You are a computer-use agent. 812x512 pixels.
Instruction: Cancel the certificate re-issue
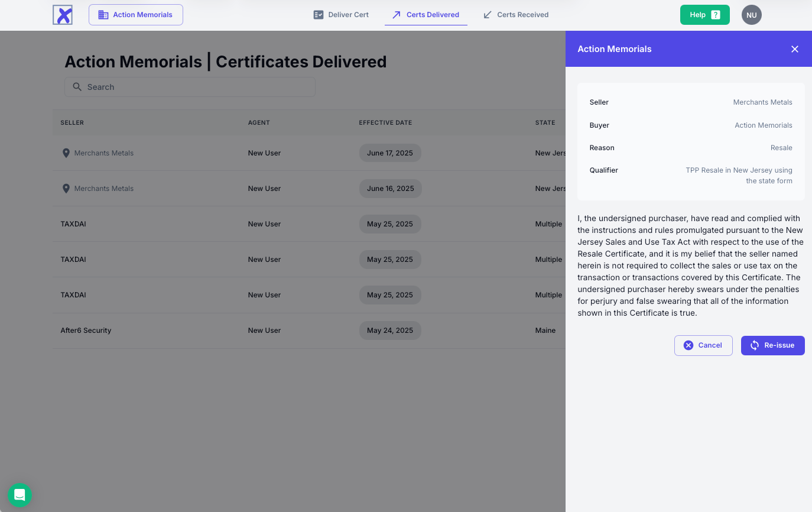[x=703, y=345]
